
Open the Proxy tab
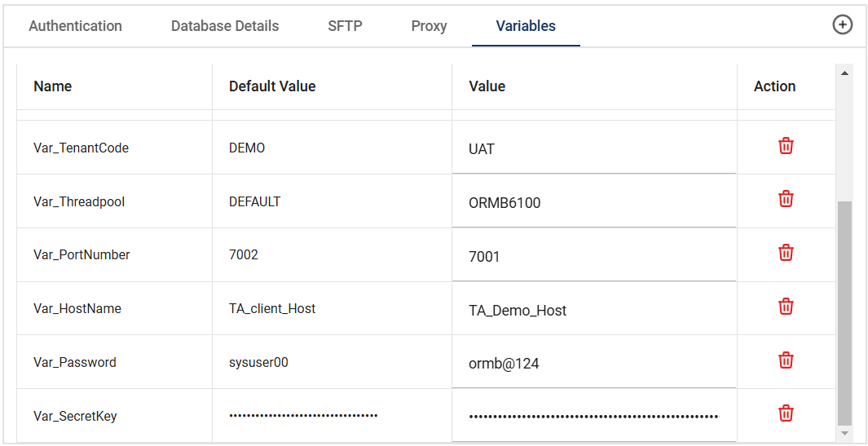tap(429, 26)
